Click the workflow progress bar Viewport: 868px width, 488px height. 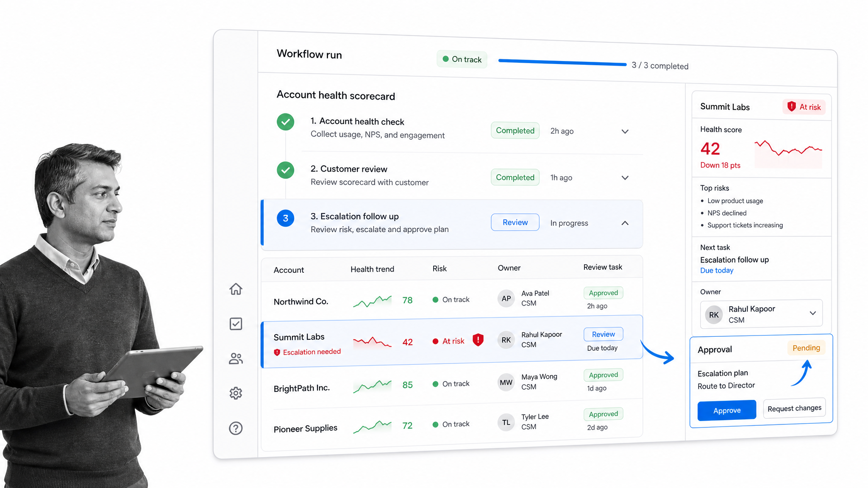pyautogui.click(x=562, y=62)
